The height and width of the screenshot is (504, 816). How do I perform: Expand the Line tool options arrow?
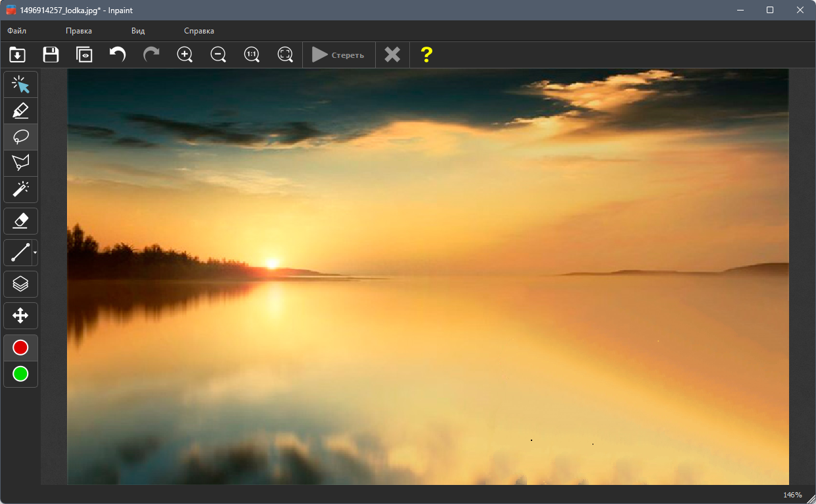[x=35, y=252]
